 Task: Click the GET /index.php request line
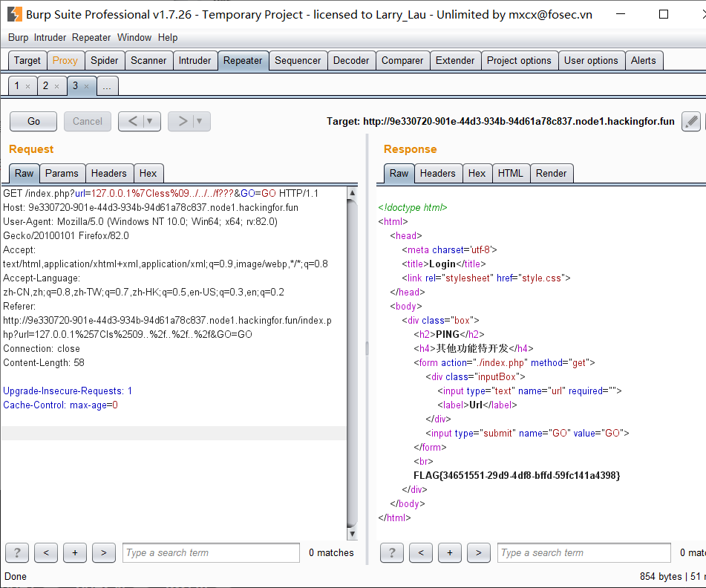click(x=161, y=194)
